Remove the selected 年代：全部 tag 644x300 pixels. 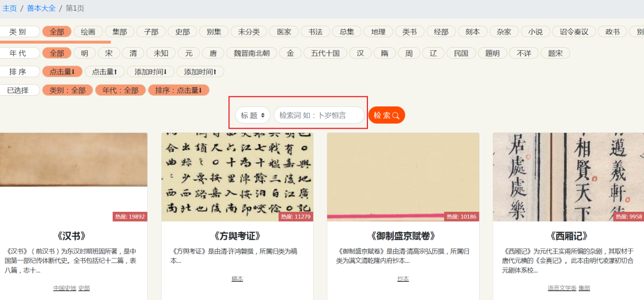click(x=121, y=90)
